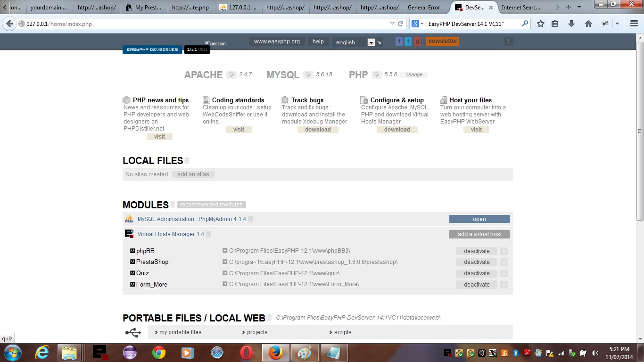Click the question mark after PhpMyAdmin 4.1.4
The height and width of the screenshot is (362, 644).
[x=251, y=219]
